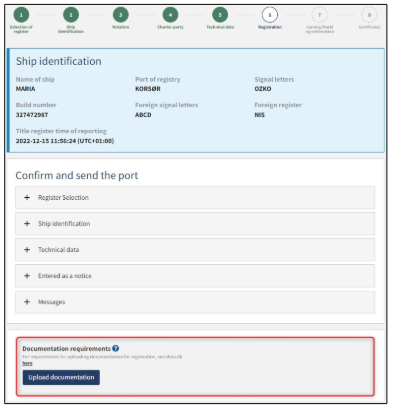Click title register time 2022-12-15 value
This screenshot has width=393, height=411.
(65, 141)
